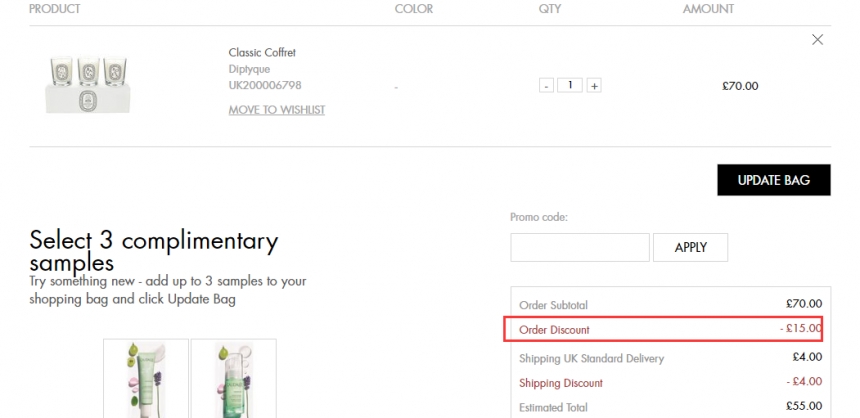Click the Diptyque brand name
860x418 pixels.
pyautogui.click(x=250, y=69)
